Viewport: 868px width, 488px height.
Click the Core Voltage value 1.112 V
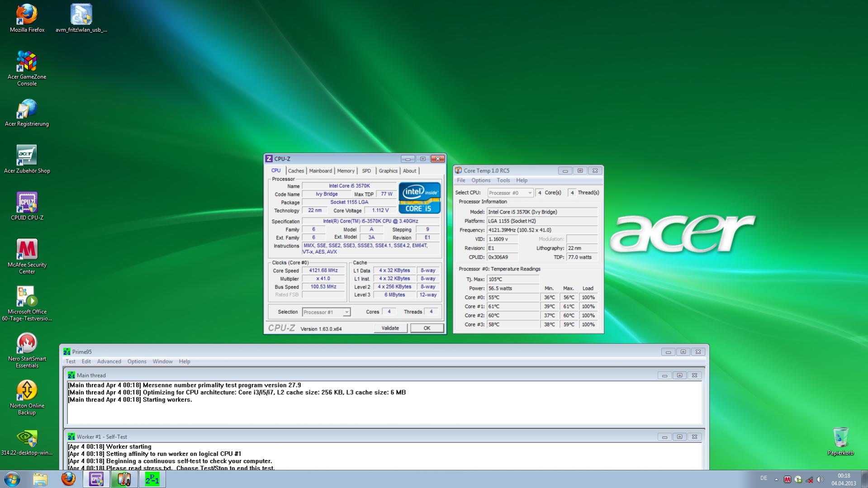(380, 210)
